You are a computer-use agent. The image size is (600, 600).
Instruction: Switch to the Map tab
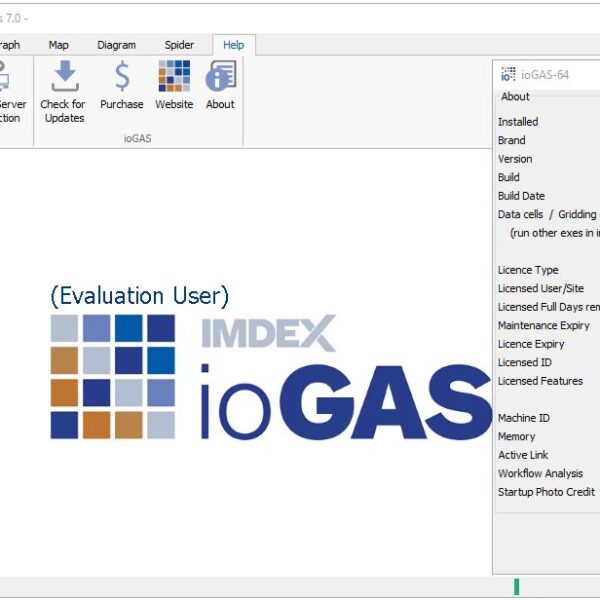click(x=59, y=45)
